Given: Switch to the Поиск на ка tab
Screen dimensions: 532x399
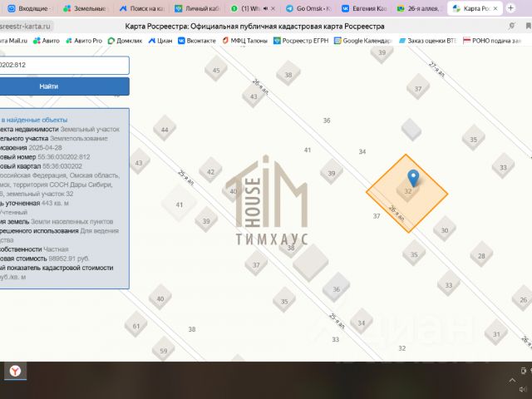Looking at the screenshot, I should pos(141,8).
